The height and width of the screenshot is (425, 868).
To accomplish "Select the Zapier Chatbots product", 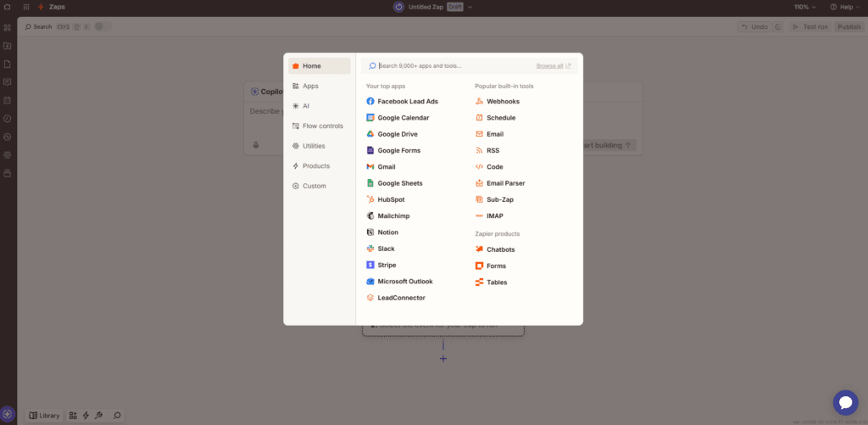I will pyautogui.click(x=495, y=249).
